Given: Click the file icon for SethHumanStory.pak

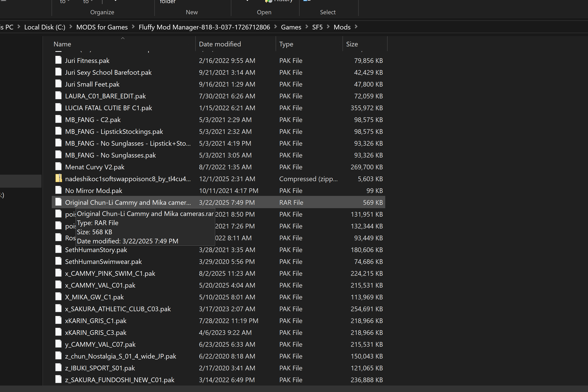Looking at the screenshot, I should point(58,249).
